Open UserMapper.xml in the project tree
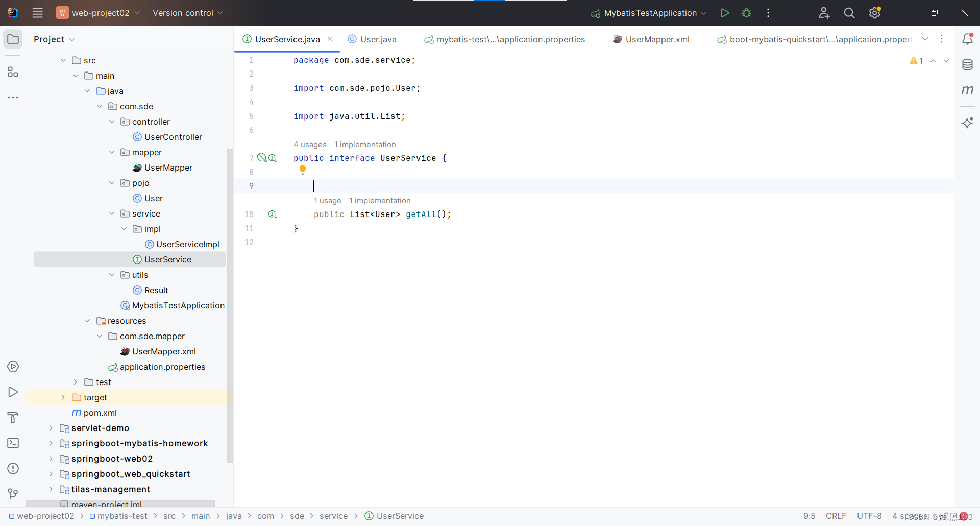 click(164, 351)
